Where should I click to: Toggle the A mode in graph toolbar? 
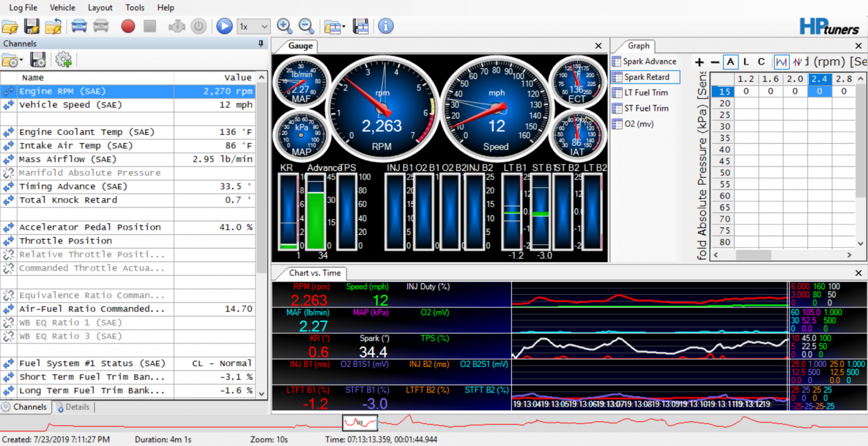click(731, 62)
